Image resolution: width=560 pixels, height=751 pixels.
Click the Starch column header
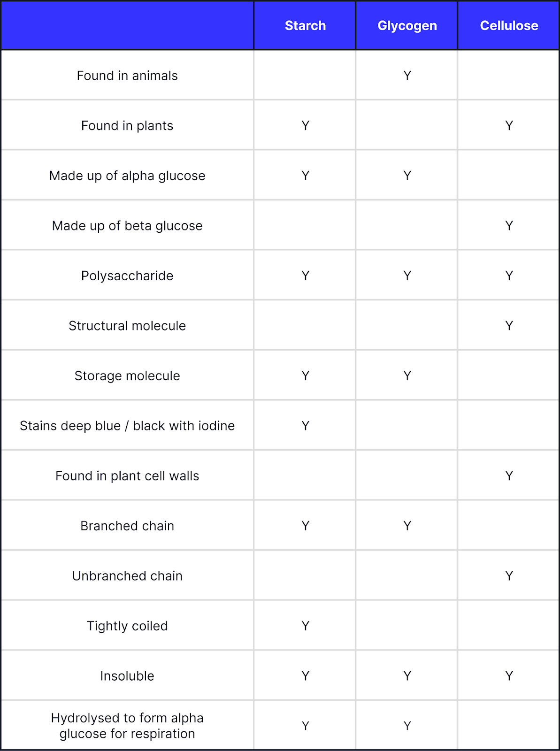pyautogui.click(x=305, y=26)
